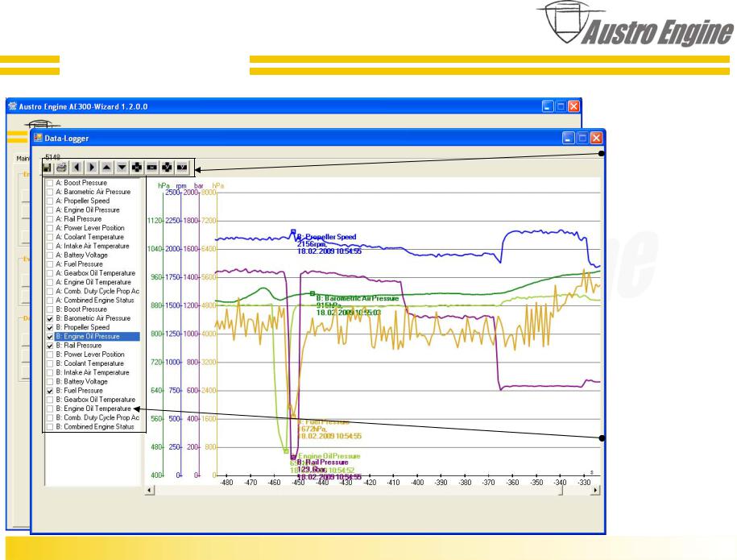Click the Data-Logger title bar
Image resolution: width=737 pixels, height=560 pixels.
317,138
